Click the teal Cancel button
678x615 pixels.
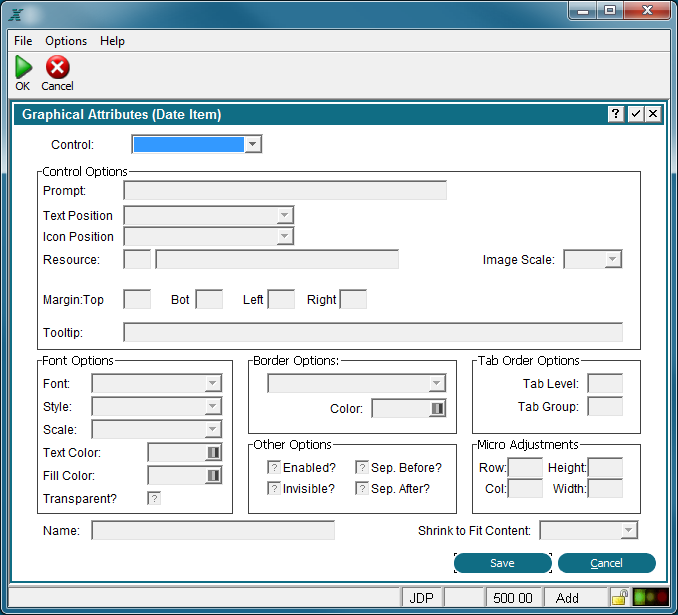click(607, 563)
